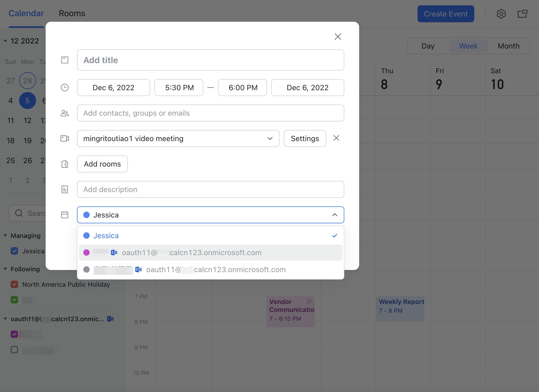Click the clock/time icon on the left

click(x=64, y=88)
